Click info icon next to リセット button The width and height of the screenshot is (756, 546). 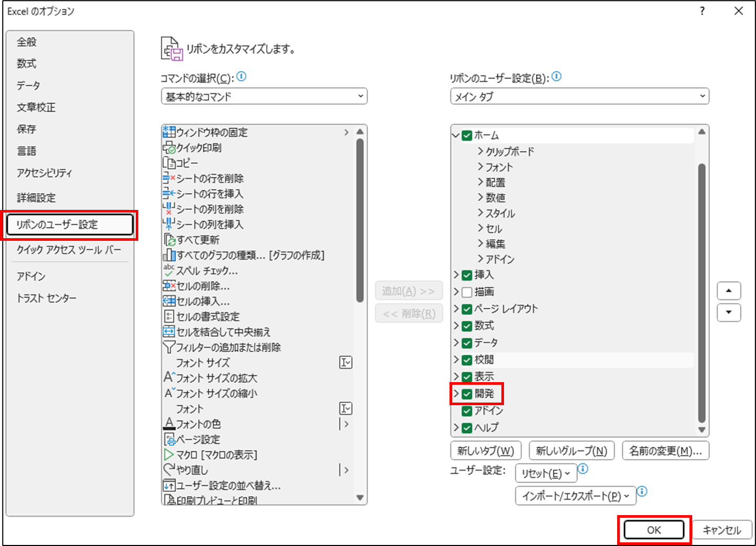pyautogui.click(x=583, y=469)
